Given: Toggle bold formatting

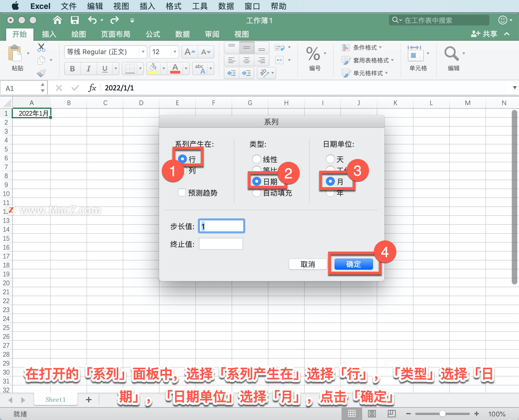Looking at the screenshot, I should click(x=73, y=69).
